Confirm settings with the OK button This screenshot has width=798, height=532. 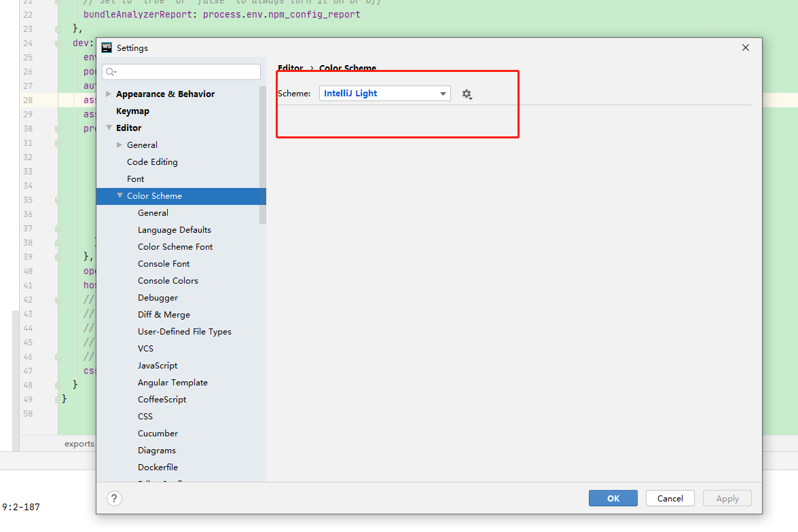(x=613, y=497)
